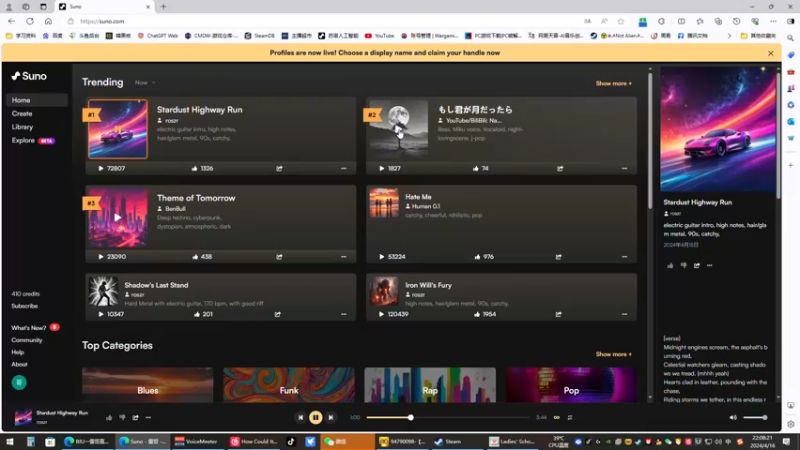Open What's New notifications
The image size is (800, 450).
pos(35,328)
